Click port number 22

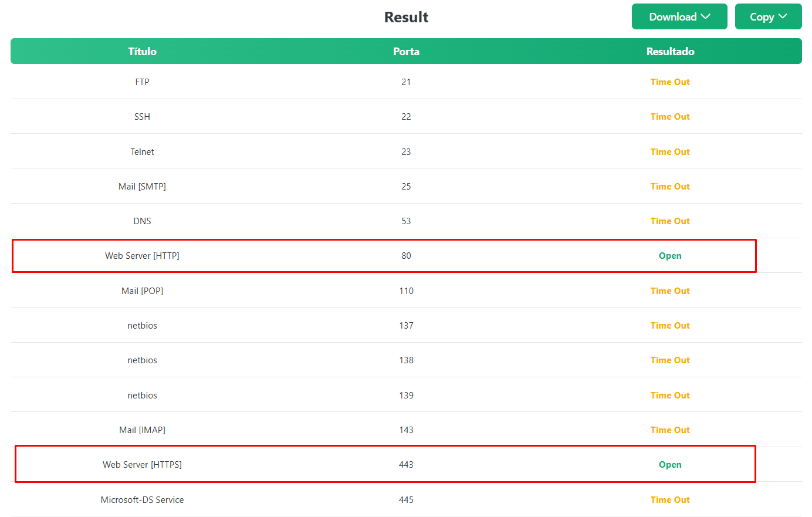click(406, 117)
